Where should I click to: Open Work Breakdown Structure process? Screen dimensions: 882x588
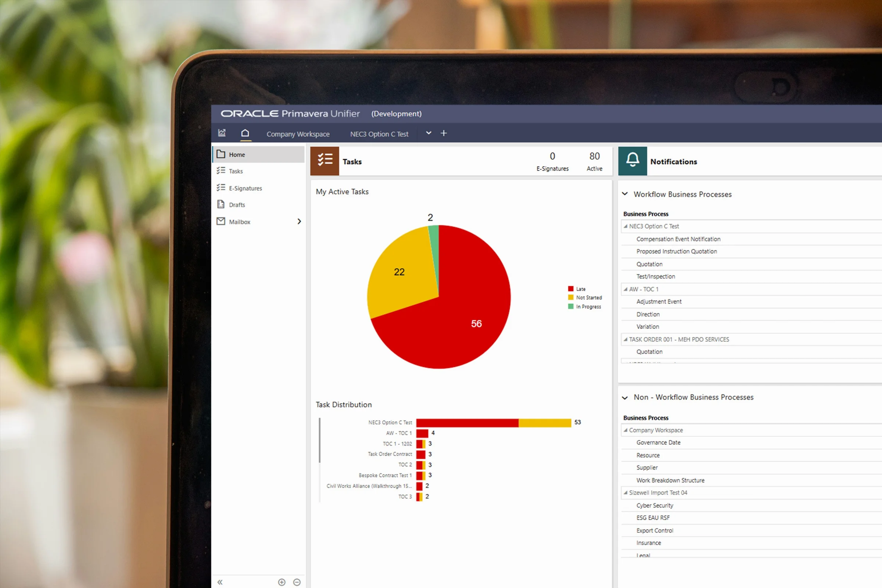coord(670,480)
